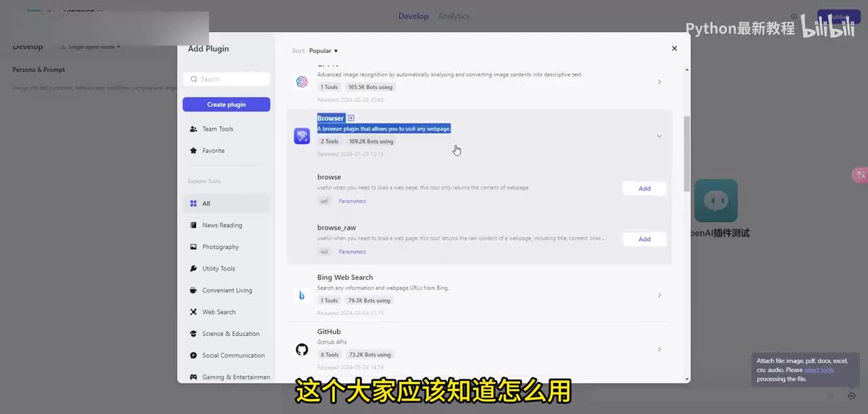Viewport: 868px width, 414px height.
Task: Click the plugin list vertical scrollbar
Action: tap(686, 153)
